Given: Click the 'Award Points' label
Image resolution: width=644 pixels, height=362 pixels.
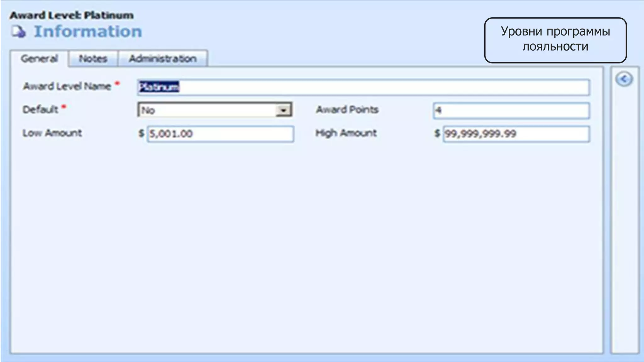Looking at the screenshot, I should (347, 110).
